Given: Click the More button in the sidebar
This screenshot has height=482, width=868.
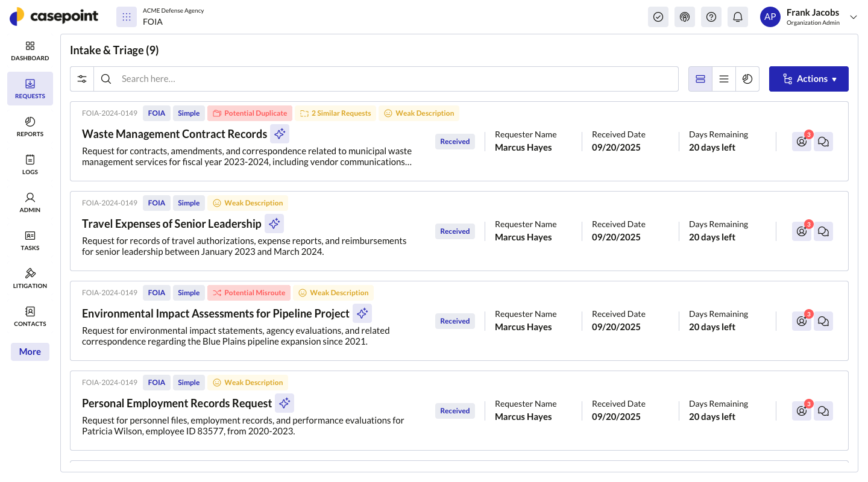Looking at the screenshot, I should click(x=30, y=351).
